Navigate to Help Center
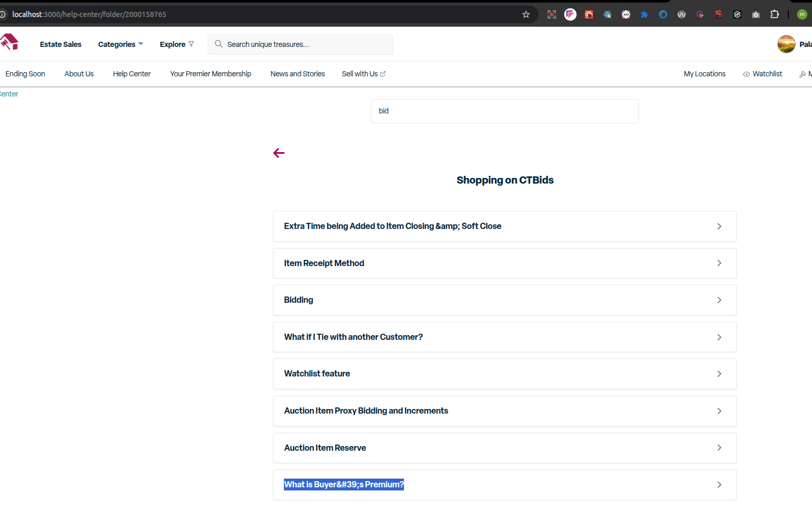Screen dimensions: 812x525 (x=132, y=74)
